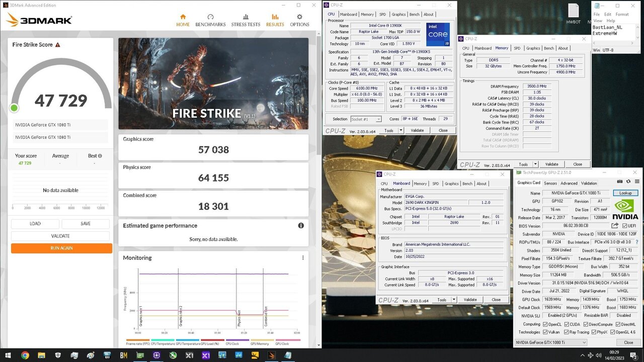Toggle the CUDA checkbox
This screenshot has height=362, width=644.
pos(566,324)
